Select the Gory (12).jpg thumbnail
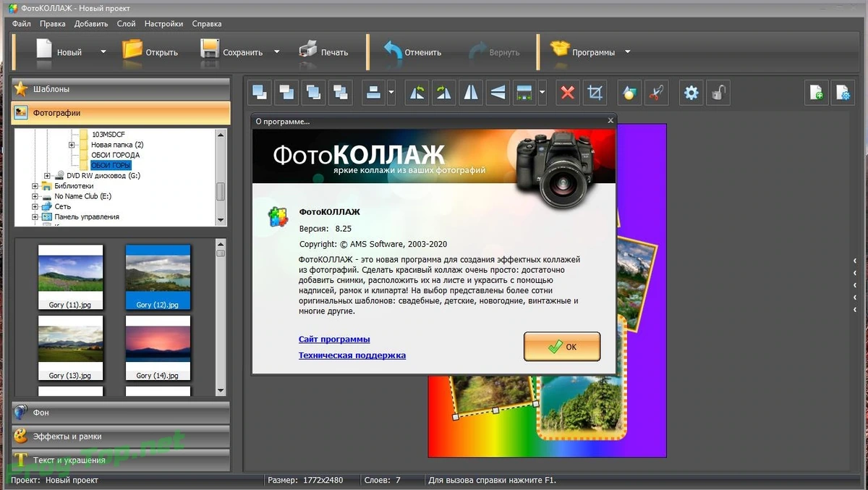The width and height of the screenshot is (868, 490). pyautogui.click(x=158, y=277)
